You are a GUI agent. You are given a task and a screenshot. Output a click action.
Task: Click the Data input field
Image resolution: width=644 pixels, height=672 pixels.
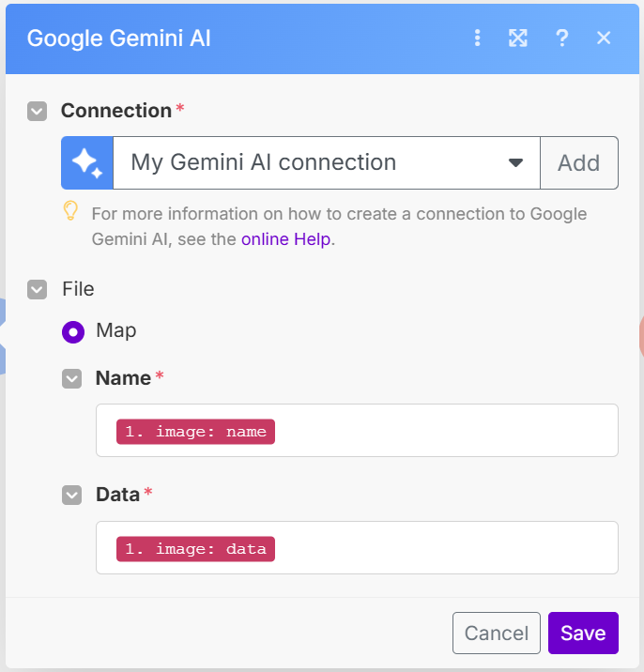pos(441,548)
